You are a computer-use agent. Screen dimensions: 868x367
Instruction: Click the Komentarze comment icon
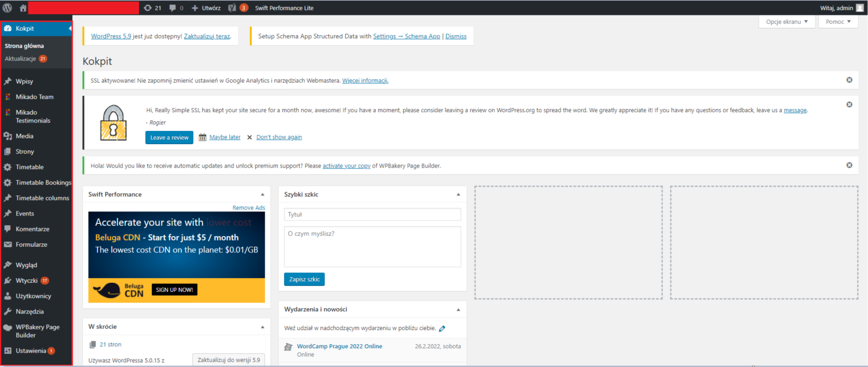pyautogui.click(x=7, y=229)
